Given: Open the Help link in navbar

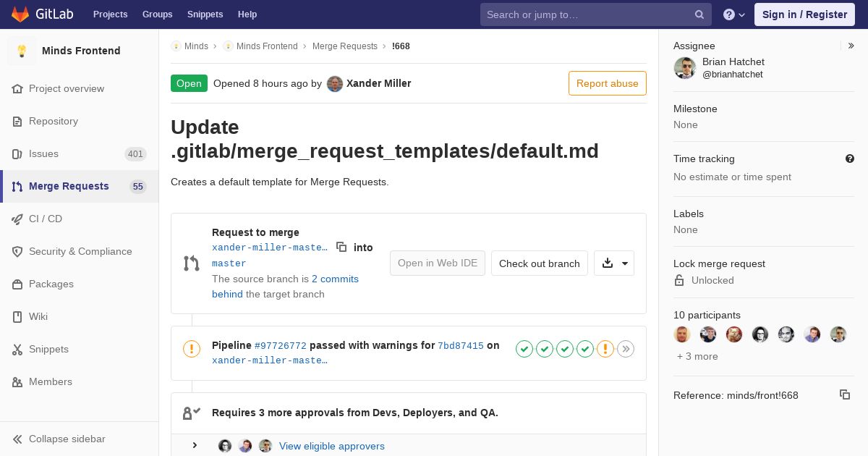Looking at the screenshot, I should [247, 14].
